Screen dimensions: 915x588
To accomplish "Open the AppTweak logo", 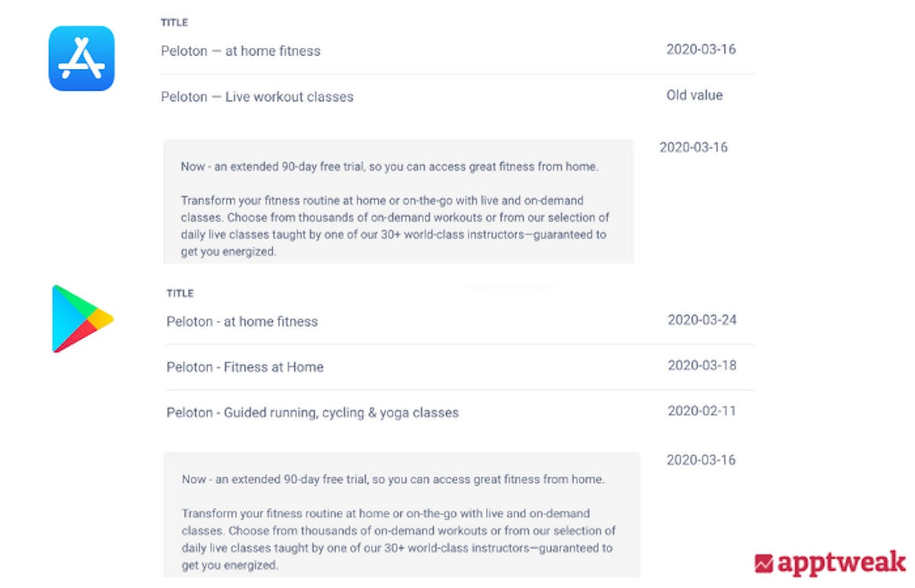I will [830, 564].
